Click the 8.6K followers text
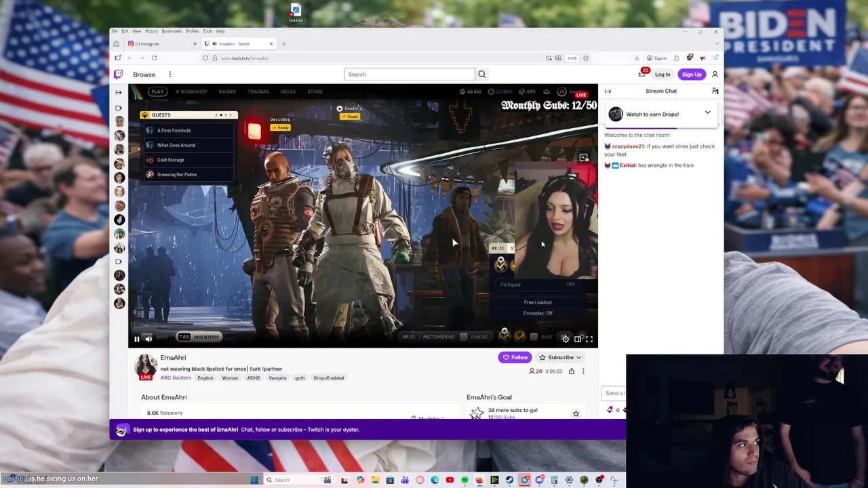This screenshot has width=868, height=488. click(165, 413)
